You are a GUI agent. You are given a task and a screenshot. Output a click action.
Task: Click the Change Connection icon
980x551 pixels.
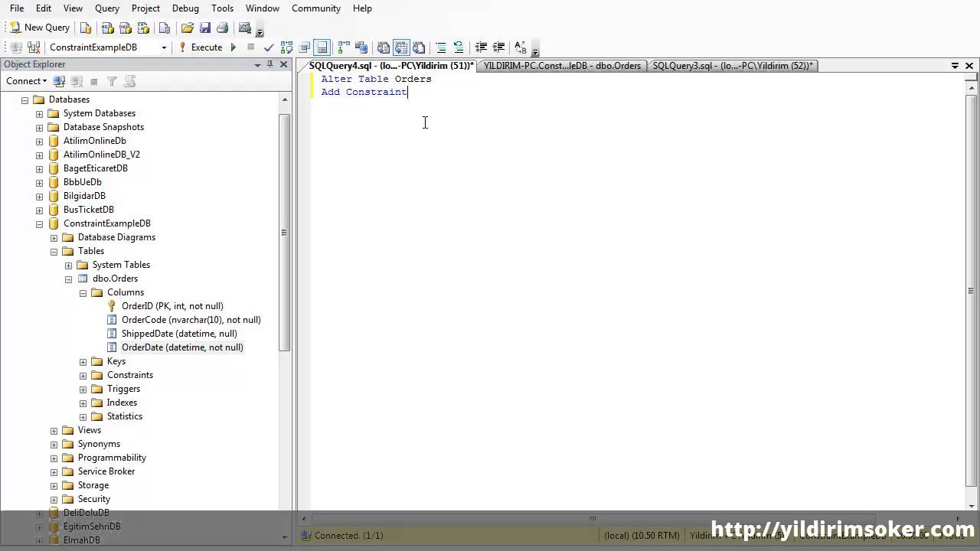[x=33, y=47]
